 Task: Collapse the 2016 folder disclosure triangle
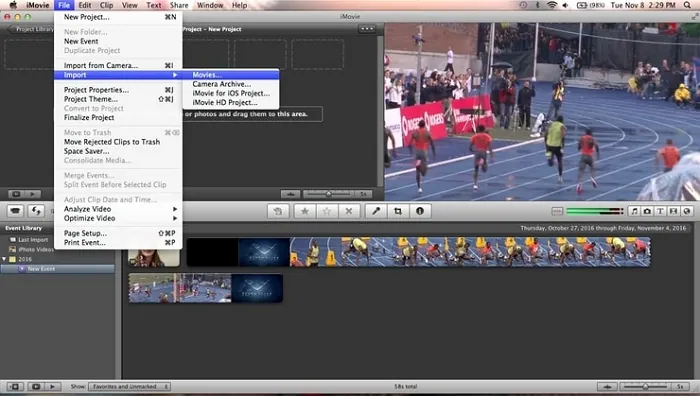(4, 259)
